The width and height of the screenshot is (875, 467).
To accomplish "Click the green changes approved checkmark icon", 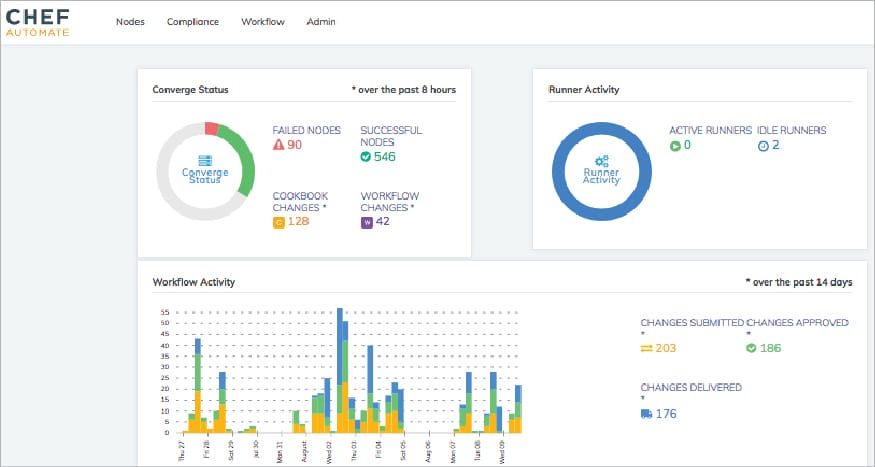I will tap(751, 348).
